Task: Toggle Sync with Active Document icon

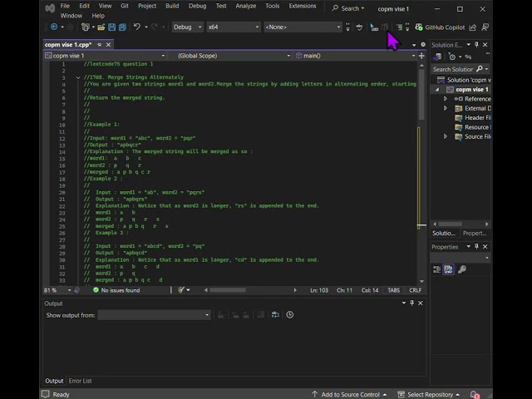Action: click(468, 57)
